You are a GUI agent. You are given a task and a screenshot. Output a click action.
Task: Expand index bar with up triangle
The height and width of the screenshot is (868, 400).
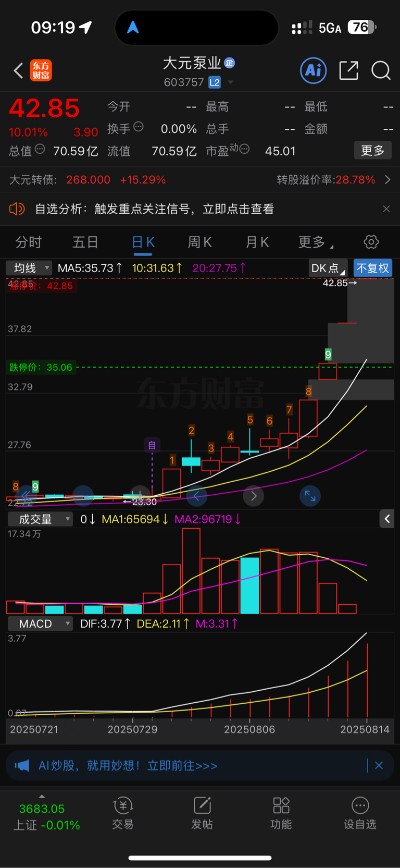click(x=42, y=796)
